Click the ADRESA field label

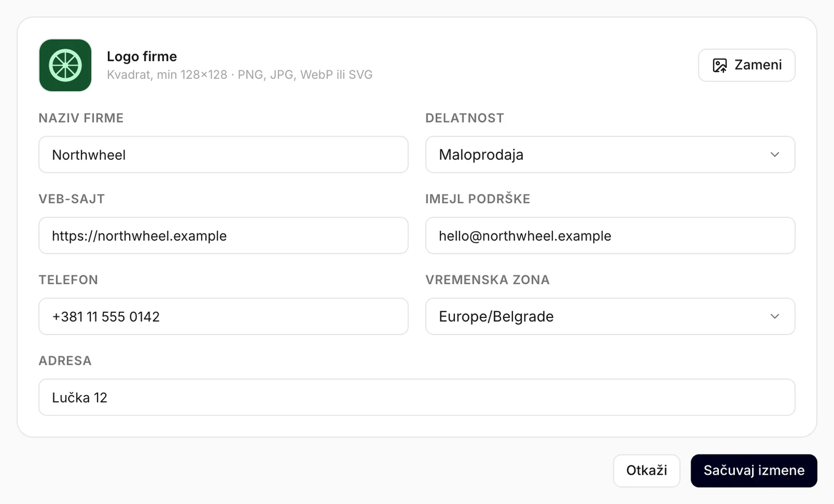(65, 361)
